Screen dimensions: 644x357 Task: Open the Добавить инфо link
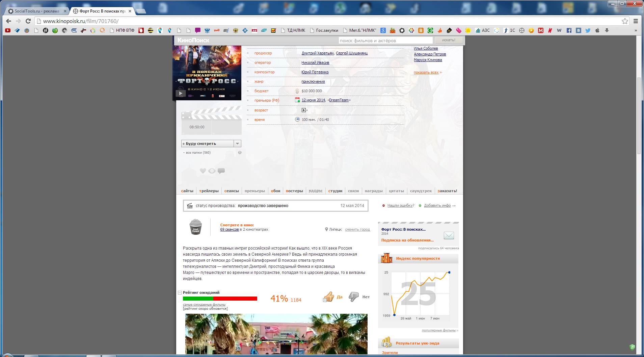[x=437, y=205]
